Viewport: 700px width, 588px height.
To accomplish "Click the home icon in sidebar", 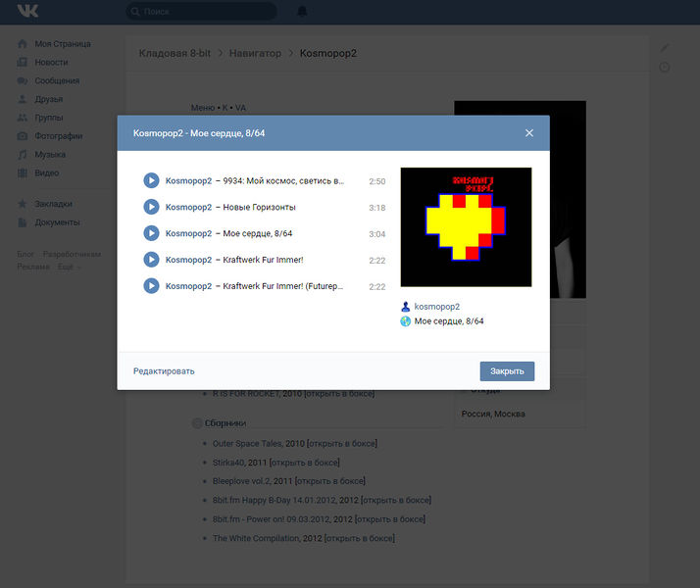I will [x=23, y=44].
